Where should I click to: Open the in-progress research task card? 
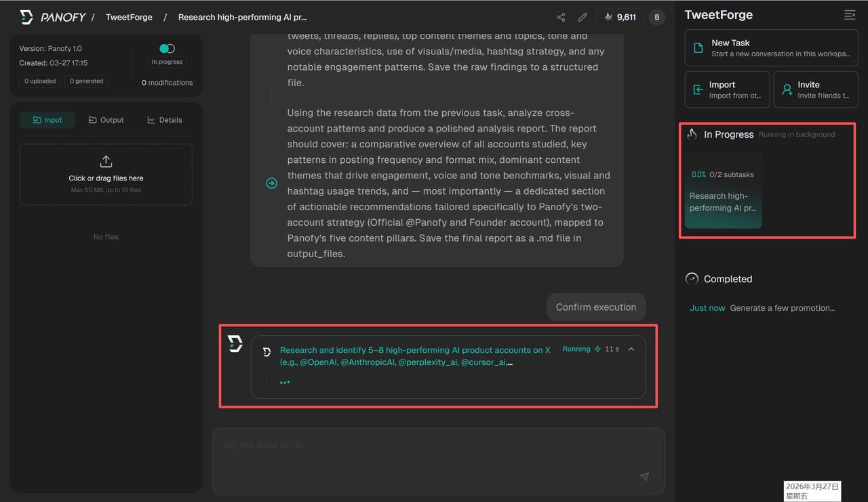pos(723,190)
